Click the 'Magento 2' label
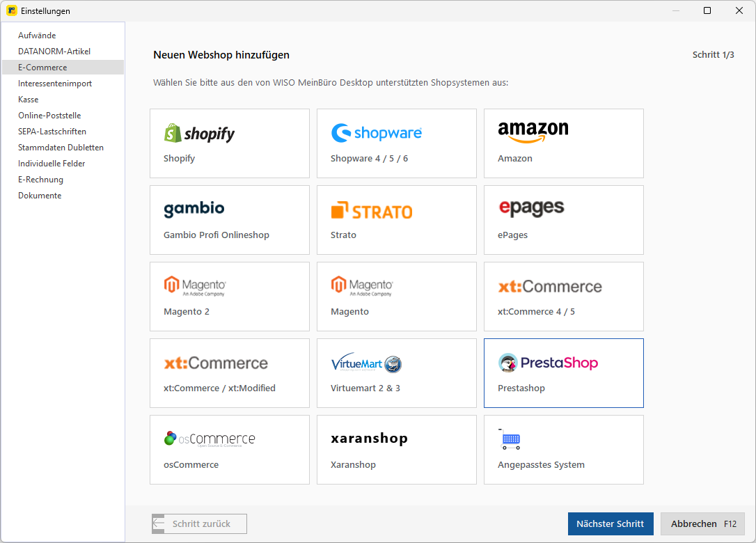Screen dimensions: 756x543 point(186,311)
